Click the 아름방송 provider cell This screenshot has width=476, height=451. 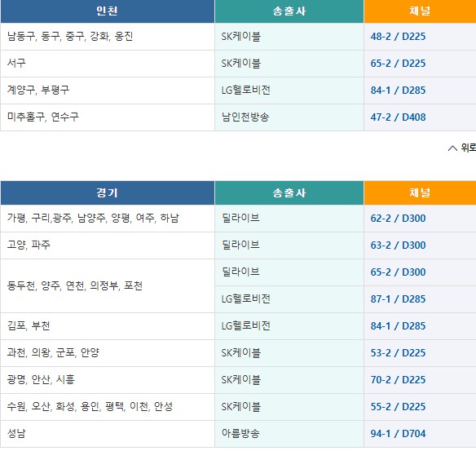(x=289, y=434)
